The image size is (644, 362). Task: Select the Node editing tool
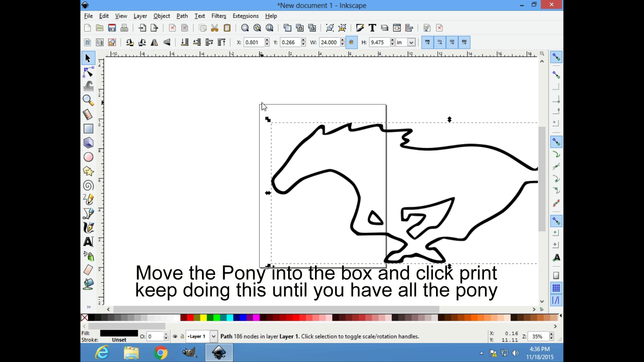[x=88, y=72]
